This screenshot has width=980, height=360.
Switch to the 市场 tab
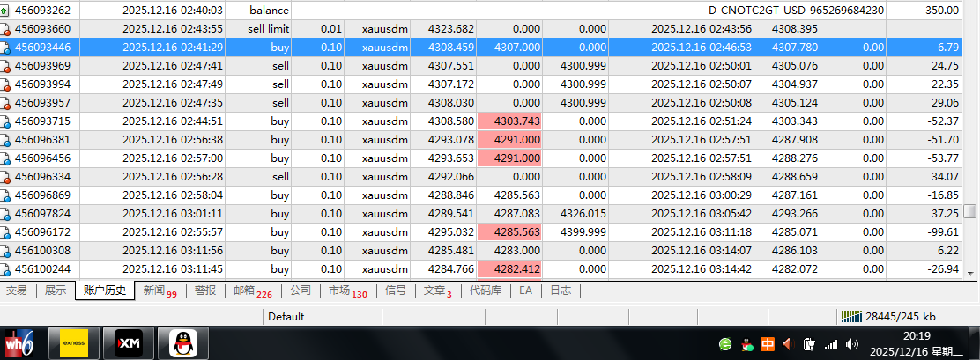[x=347, y=290]
